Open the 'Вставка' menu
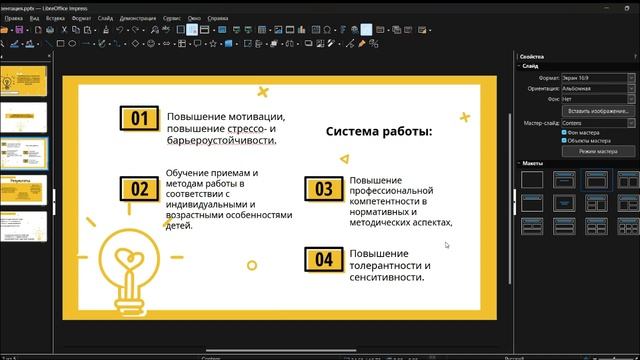 pos(55,18)
